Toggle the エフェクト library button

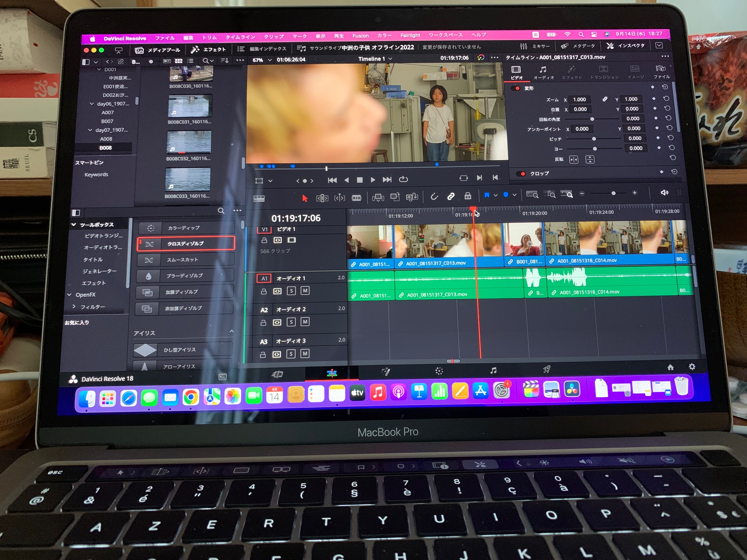coord(208,49)
